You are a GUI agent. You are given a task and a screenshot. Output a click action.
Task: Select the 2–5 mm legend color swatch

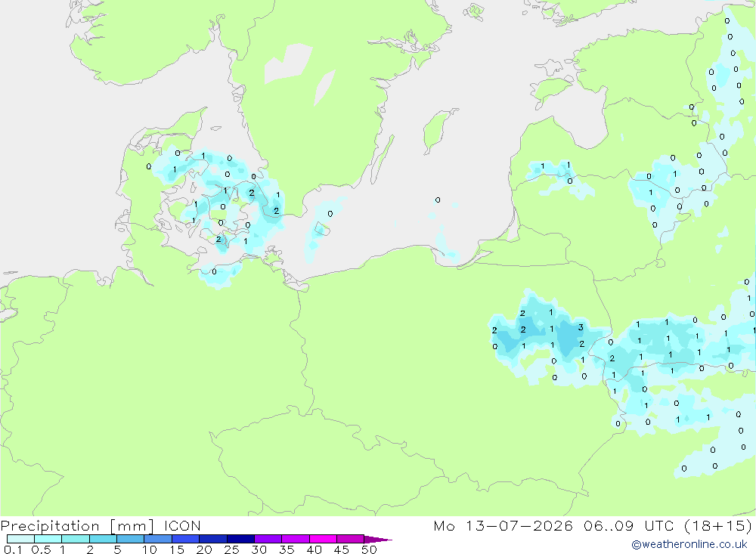103,539
